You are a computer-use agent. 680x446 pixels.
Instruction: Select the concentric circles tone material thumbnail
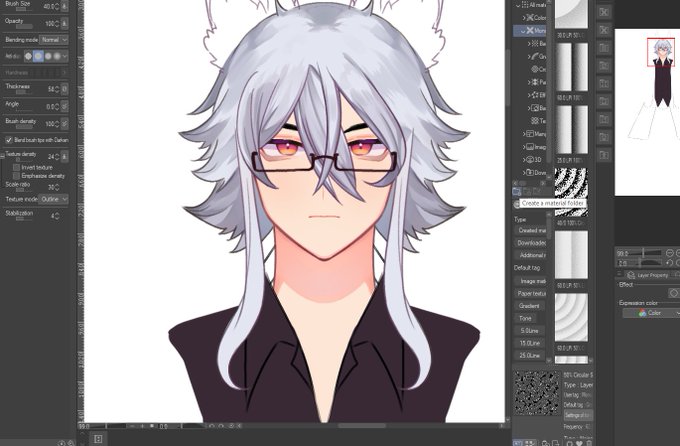click(572, 318)
